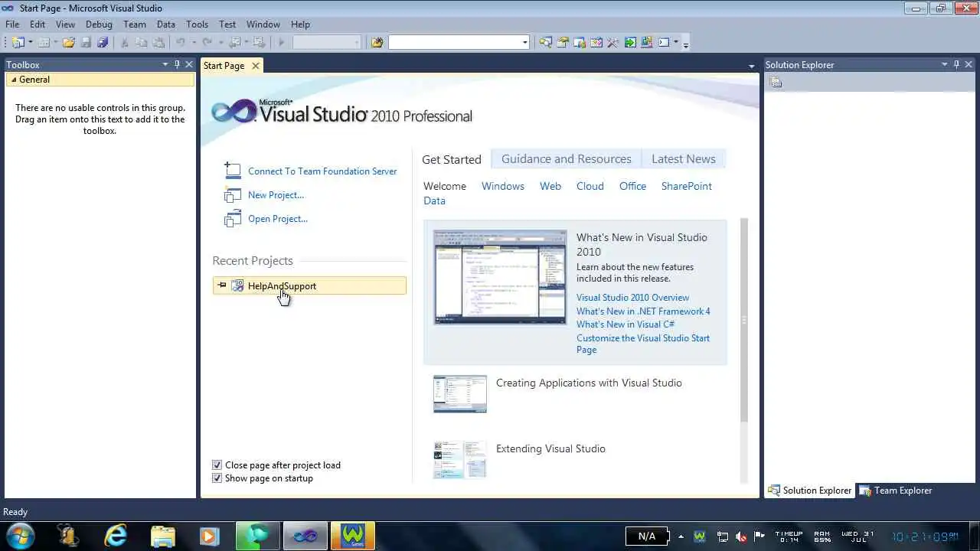
Task: Open Solution Explorer from the toolbar
Action: (546, 43)
